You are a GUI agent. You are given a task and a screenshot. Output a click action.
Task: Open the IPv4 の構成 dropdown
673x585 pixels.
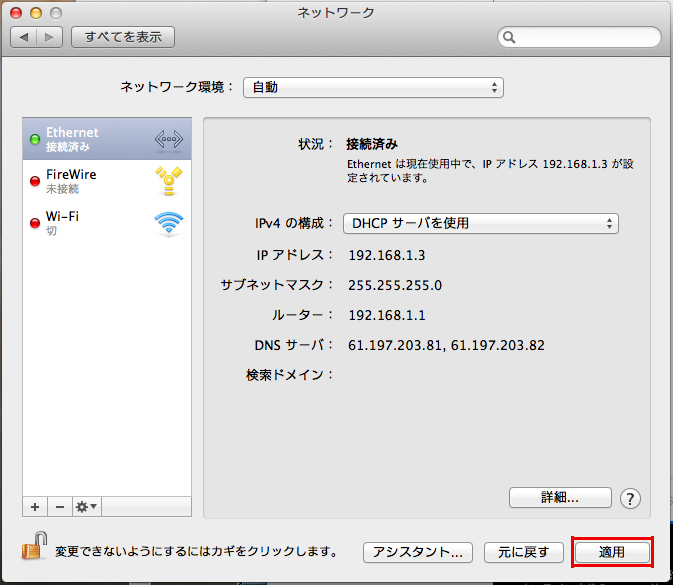481,224
